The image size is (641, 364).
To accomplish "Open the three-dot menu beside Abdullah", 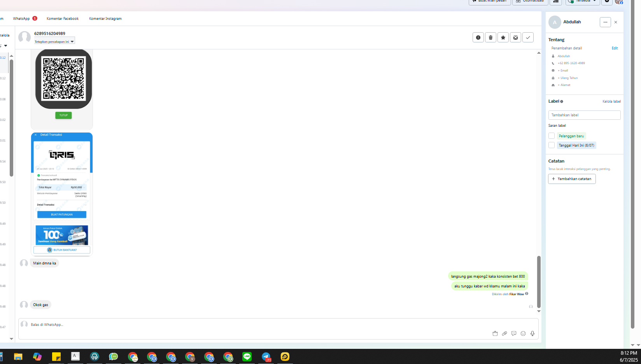I will [605, 22].
